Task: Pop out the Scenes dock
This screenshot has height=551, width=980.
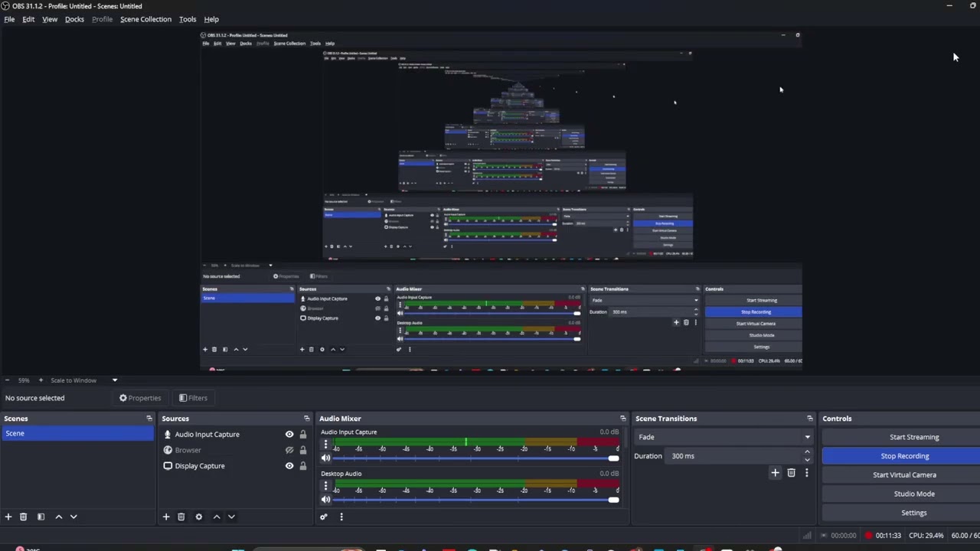Action: [149, 419]
